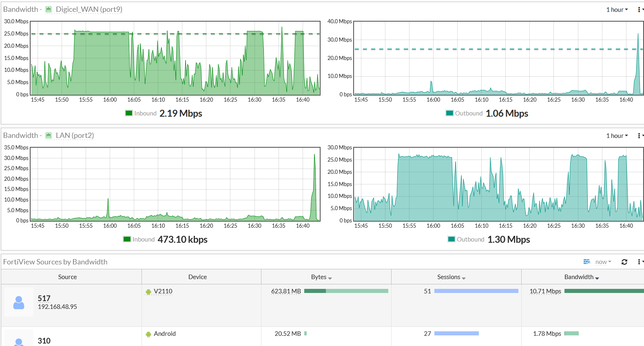
Task: Click the Digicel_WAN inbound 2.19 Mbps value
Action: 181,113
